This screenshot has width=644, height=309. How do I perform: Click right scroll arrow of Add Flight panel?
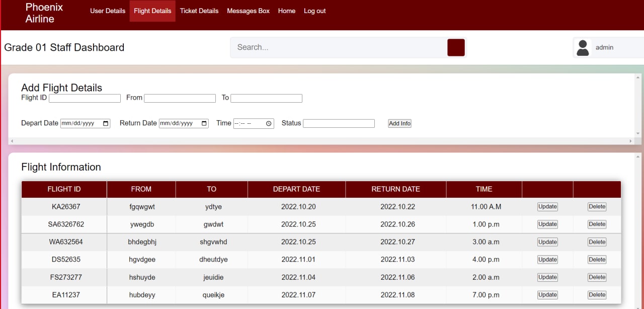click(x=631, y=141)
